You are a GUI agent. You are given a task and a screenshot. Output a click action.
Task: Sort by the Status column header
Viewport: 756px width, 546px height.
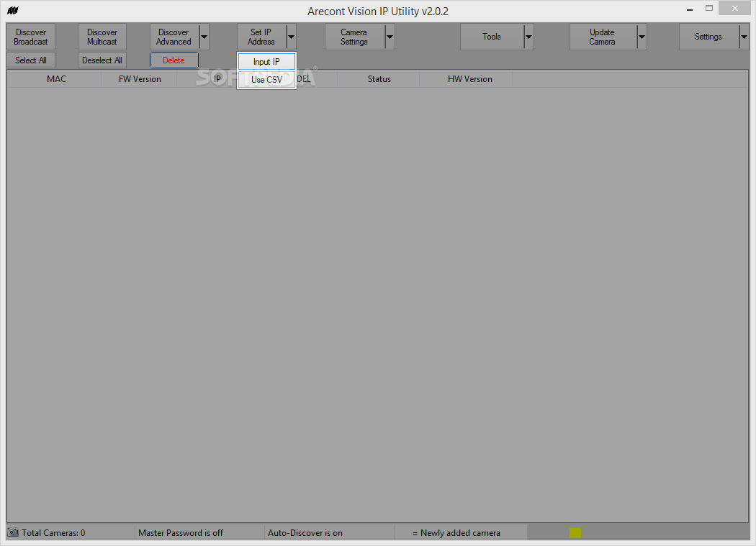tap(379, 79)
